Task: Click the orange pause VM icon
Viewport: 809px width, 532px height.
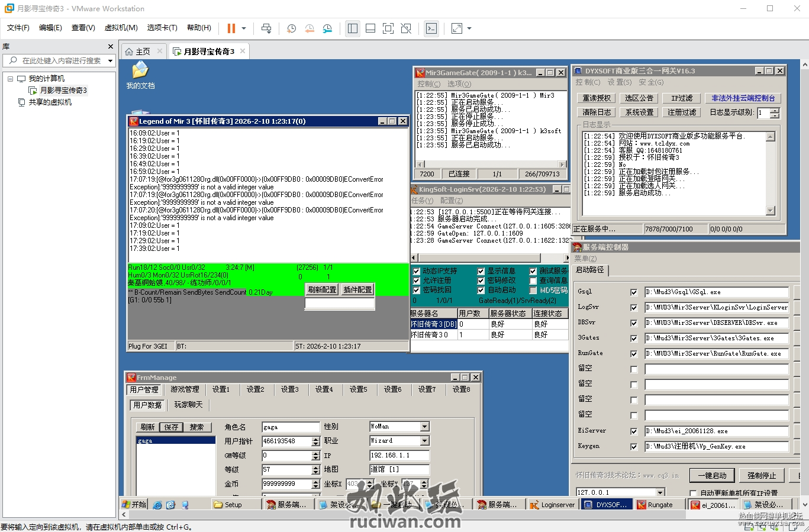Action: [231, 28]
